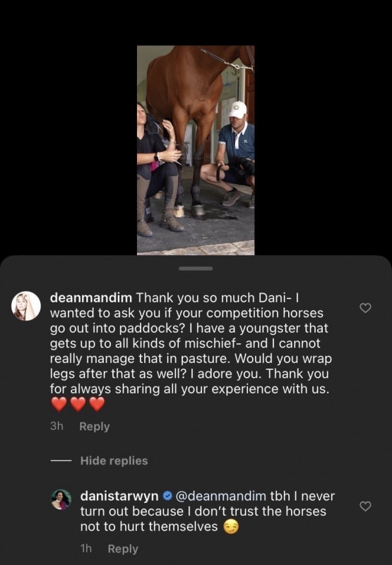Open deanmandim's profile picture
Image resolution: width=392 pixels, height=565 pixels.
pos(26,306)
